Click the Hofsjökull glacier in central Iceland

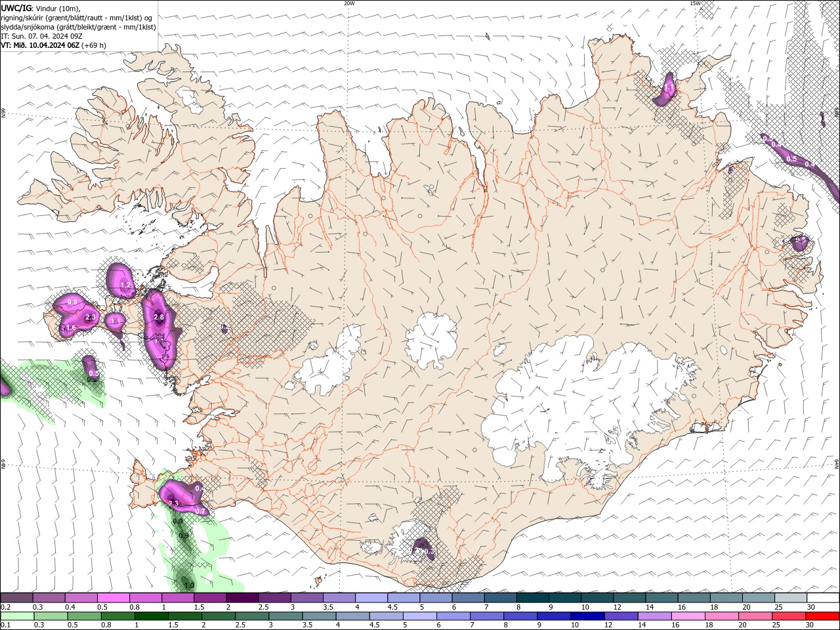click(x=431, y=340)
